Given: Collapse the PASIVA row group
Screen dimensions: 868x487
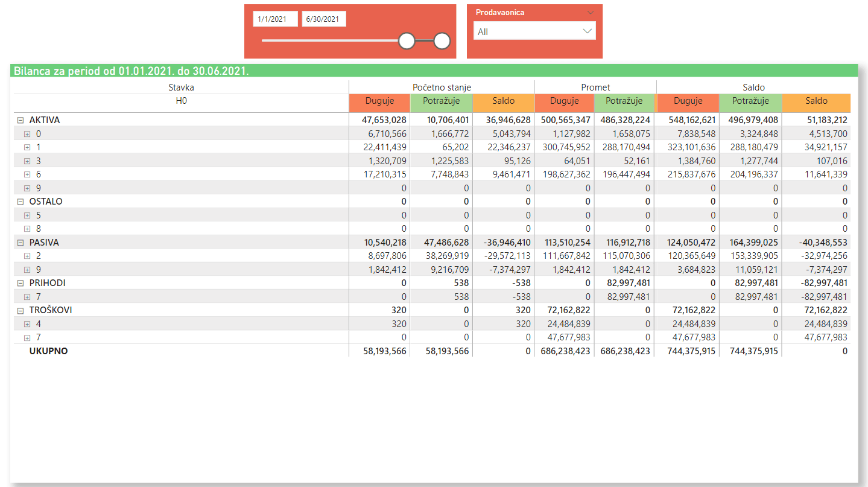Looking at the screenshot, I should [21, 243].
